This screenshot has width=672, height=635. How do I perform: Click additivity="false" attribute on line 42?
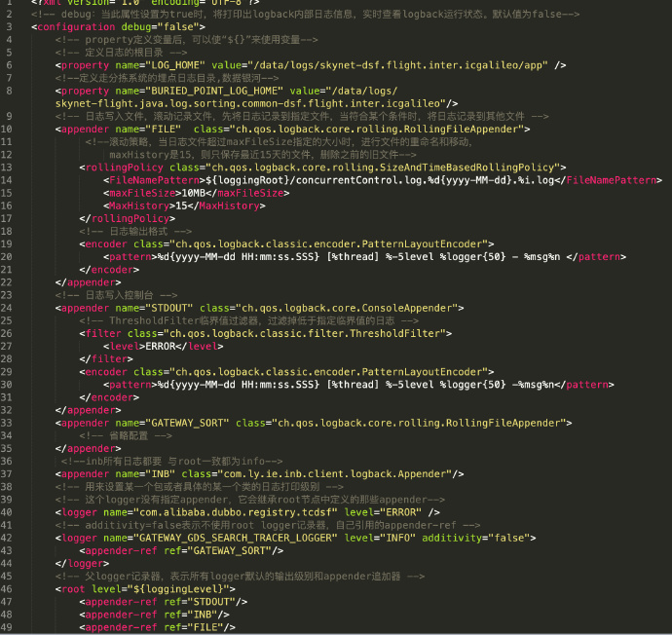click(x=475, y=538)
